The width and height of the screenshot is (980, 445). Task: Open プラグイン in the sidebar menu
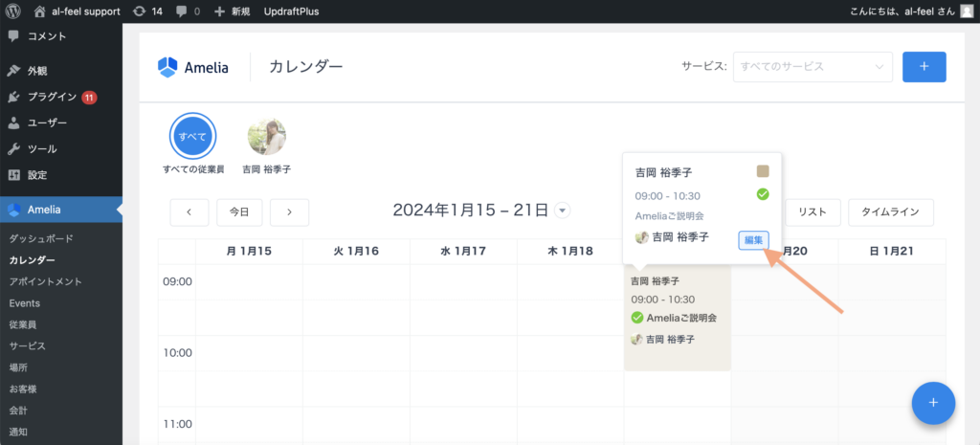tap(53, 97)
